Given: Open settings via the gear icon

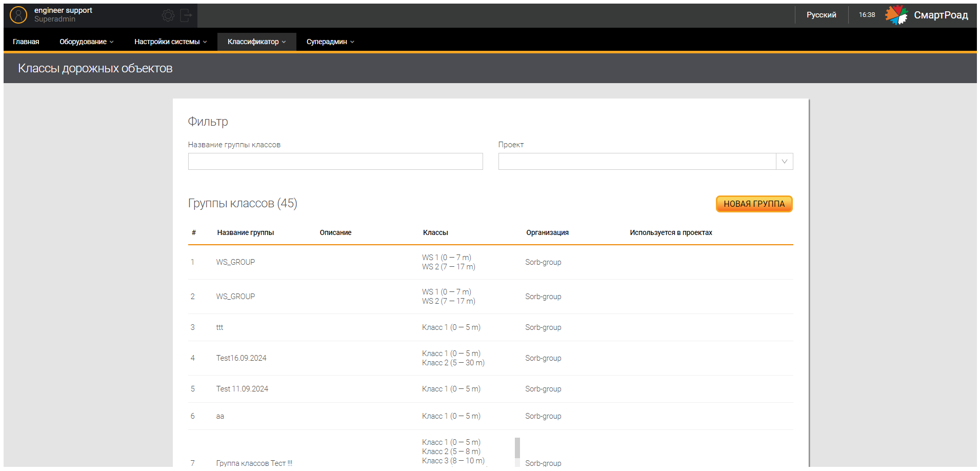Looking at the screenshot, I should [168, 15].
